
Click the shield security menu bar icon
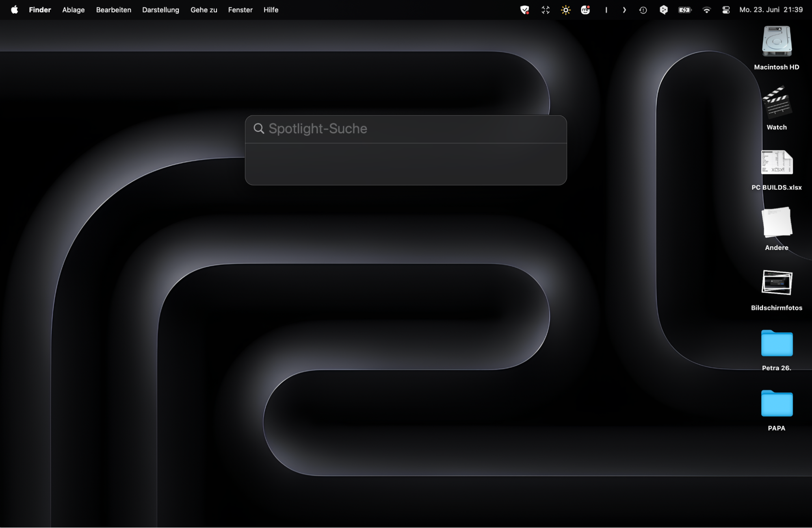(x=524, y=10)
